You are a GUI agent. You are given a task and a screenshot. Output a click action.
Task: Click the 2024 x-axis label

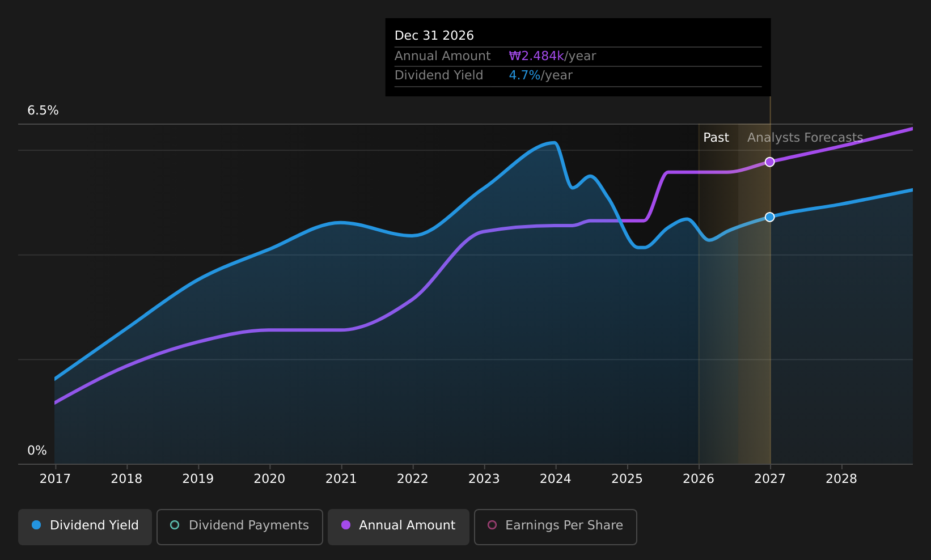(x=555, y=479)
